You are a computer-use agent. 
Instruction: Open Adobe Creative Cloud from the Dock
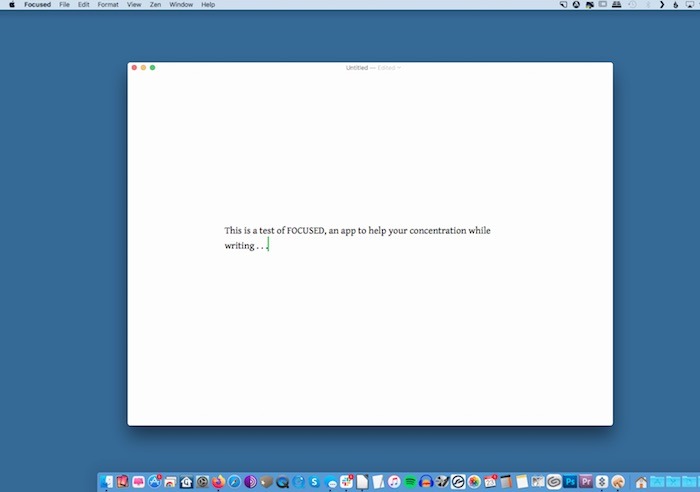(x=554, y=481)
